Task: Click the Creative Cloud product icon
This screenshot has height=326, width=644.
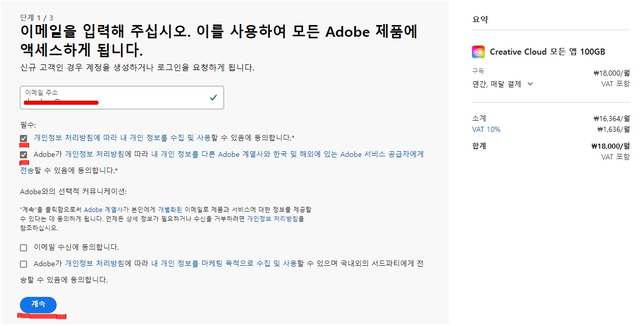Action: click(x=478, y=51)
